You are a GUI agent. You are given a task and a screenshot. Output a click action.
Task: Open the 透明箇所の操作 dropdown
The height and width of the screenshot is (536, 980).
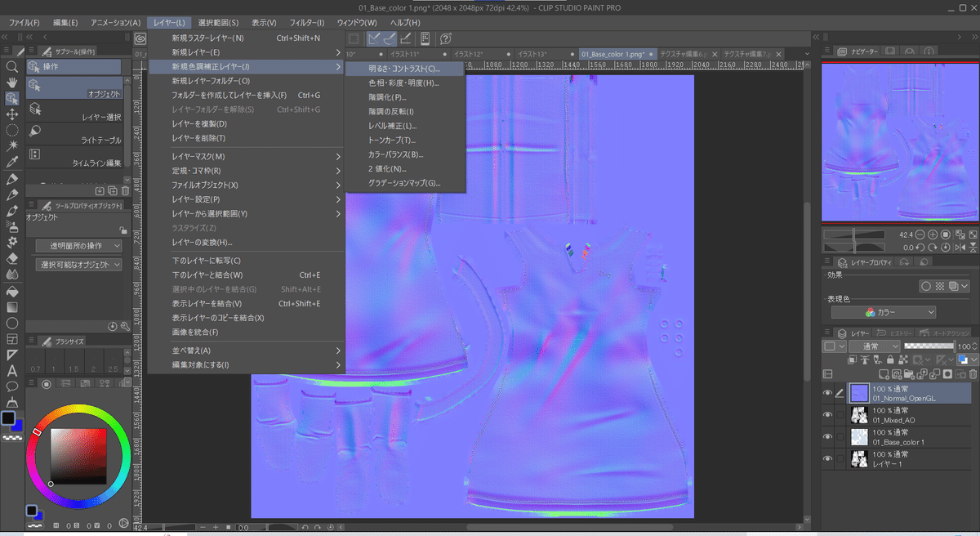coord(79,245)
